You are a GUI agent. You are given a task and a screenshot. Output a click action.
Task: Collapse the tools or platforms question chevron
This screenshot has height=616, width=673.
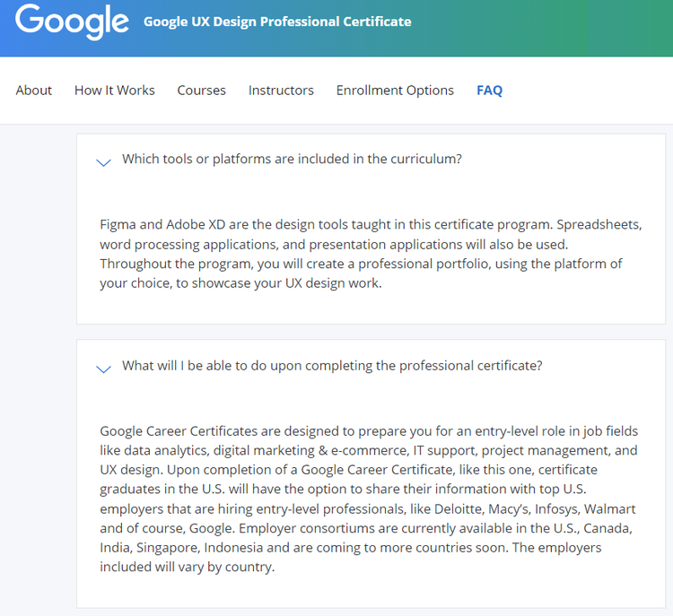pyautogui.click(x=103, y=162)
